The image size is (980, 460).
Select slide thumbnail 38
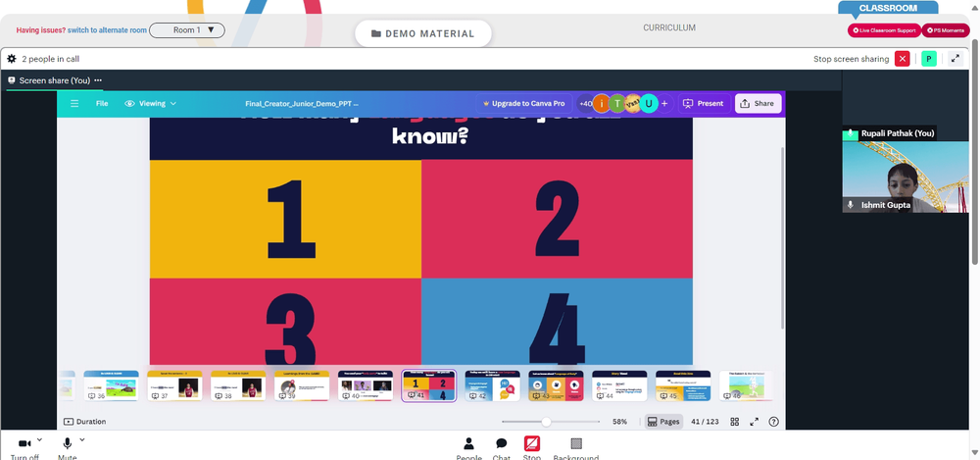point(238,385)
